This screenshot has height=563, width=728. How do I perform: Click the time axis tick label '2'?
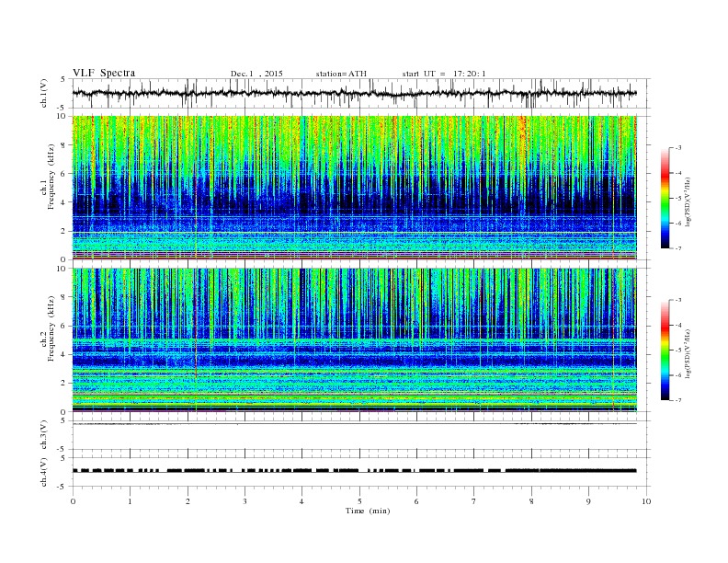click(188, 501)
